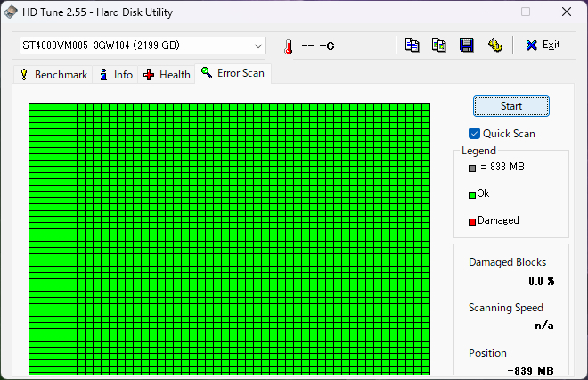
Task: Close the HD Tune window
Action: [x=567, y=12]
